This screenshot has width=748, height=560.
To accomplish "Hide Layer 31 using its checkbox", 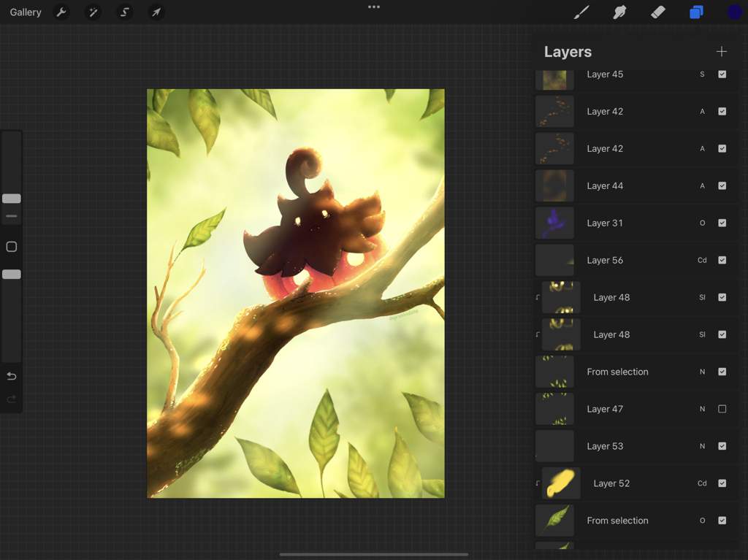I will click(x=722, y=223).
